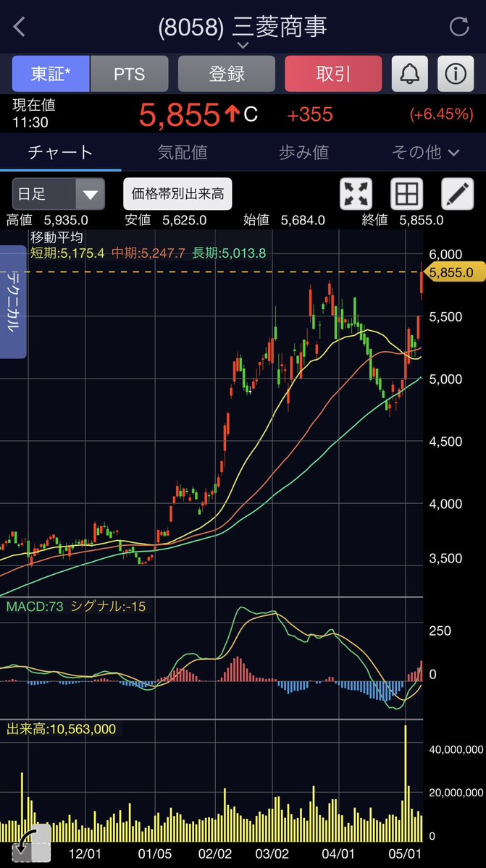This screenshot has height=868, width=486.
Task: Tap 長期:5,013.8 moving average value
Action: tap(229, 253)
